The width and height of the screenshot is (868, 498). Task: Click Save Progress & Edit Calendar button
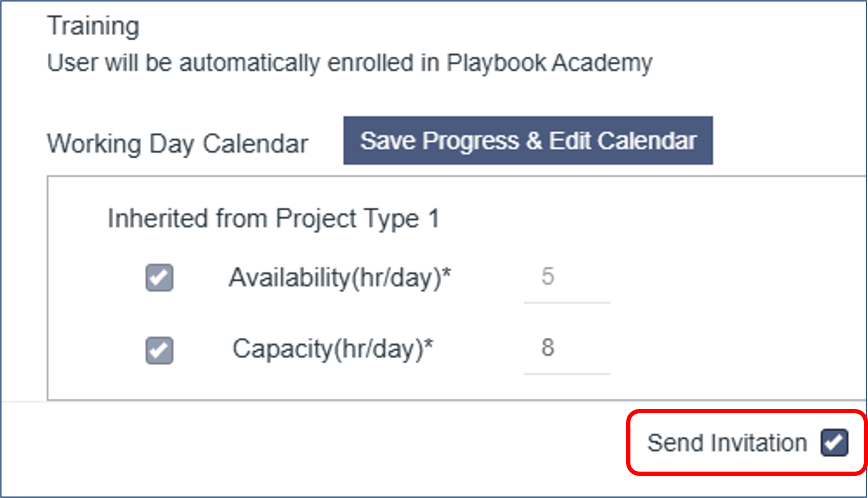click(528, 141)
